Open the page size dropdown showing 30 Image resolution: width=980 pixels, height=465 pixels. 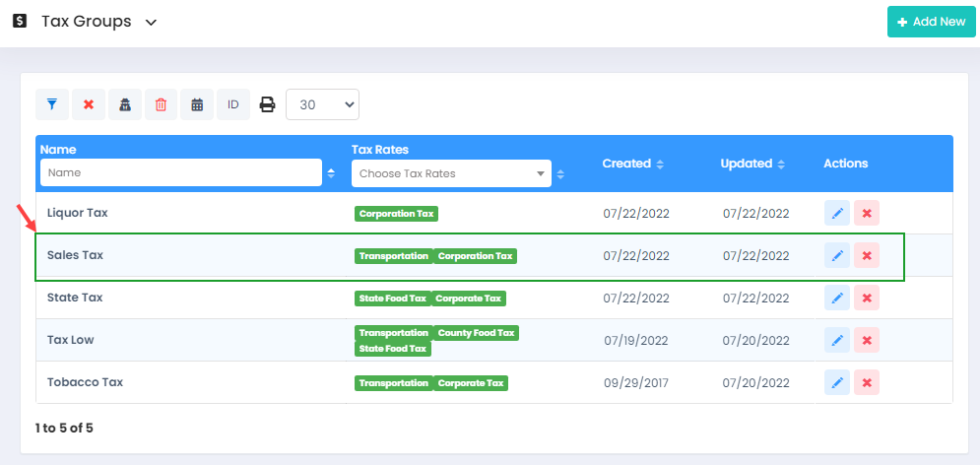point(322,104)
